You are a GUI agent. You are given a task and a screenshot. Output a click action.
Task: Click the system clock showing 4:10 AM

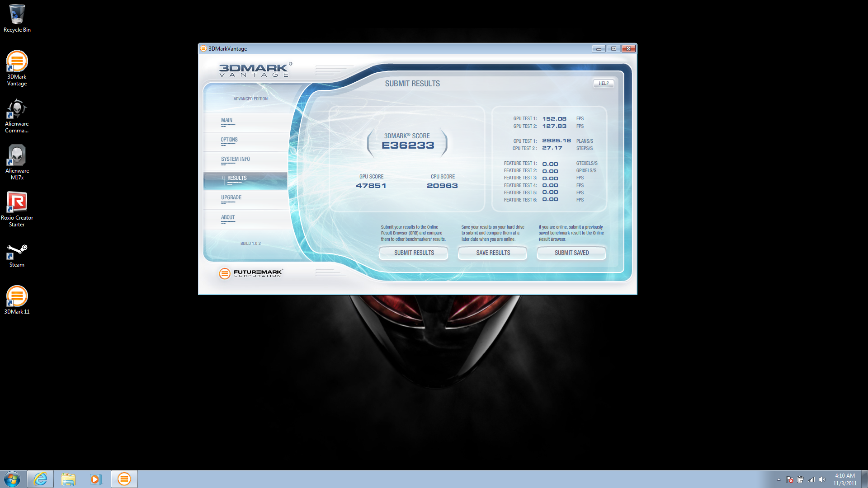click(x=845, y=479)
